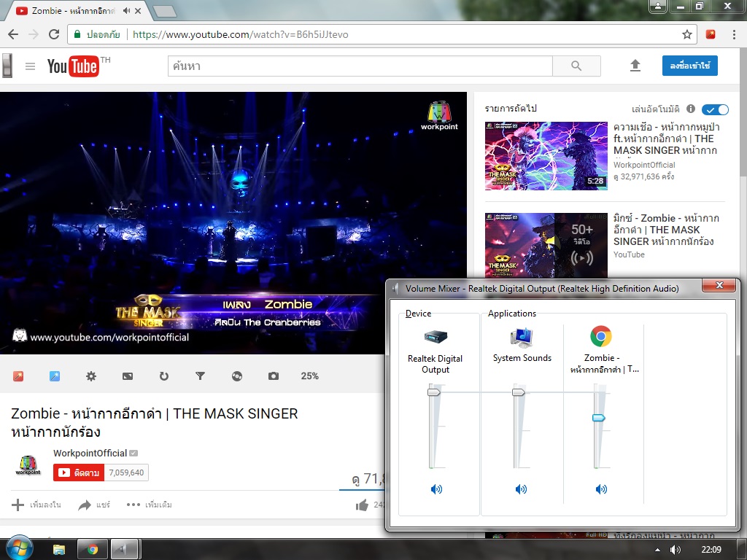Open the YouTube upload arrow icon

[x=635, y=66]
